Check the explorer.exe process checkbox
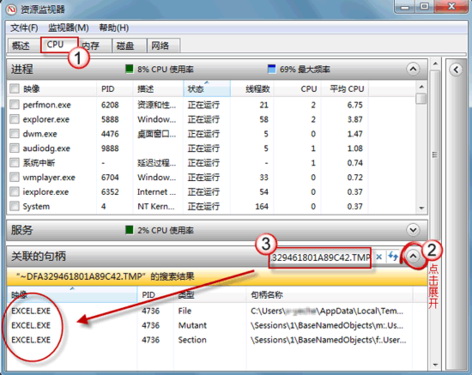Image resolution: width=472 pixels, height=375 pixels. tap(14, 119)
